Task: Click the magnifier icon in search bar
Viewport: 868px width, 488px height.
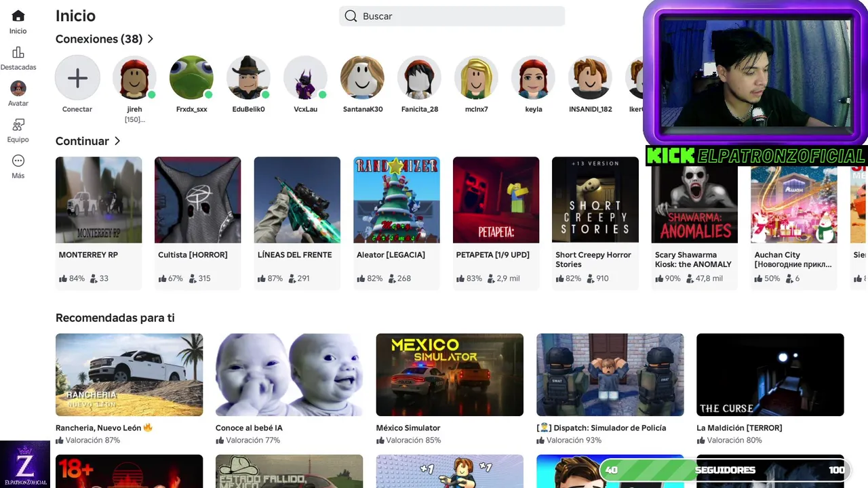Action: [351, 16]
